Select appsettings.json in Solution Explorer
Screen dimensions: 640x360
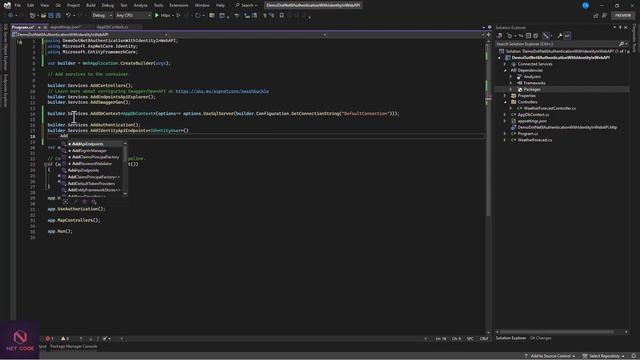[531, 121]
